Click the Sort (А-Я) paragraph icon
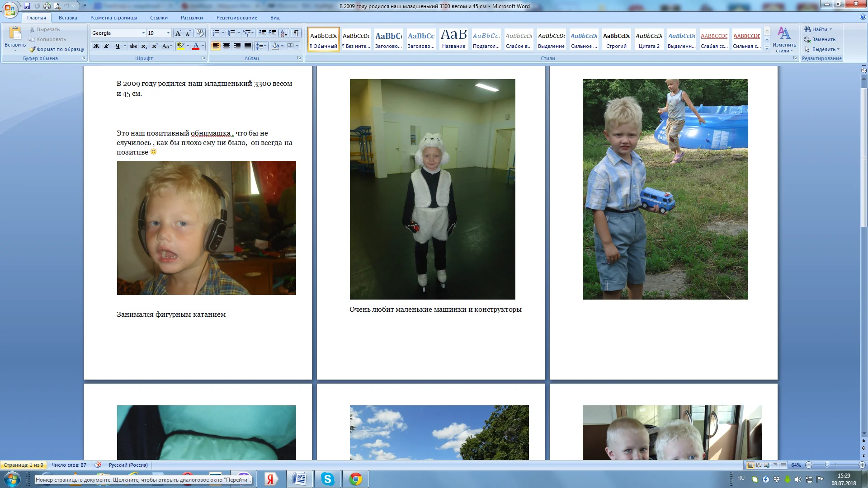 click(283, 33)
